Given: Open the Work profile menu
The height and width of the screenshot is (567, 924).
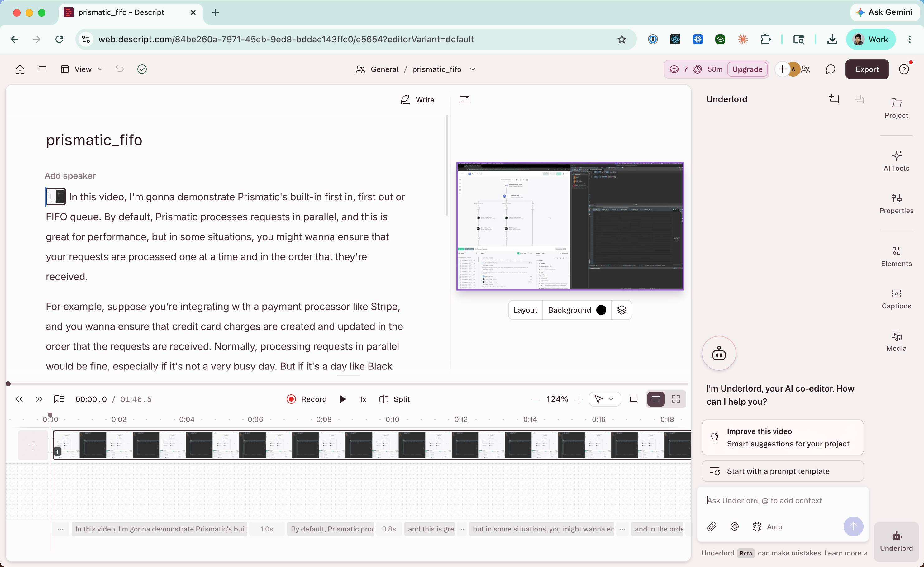Looking at the screenshot, I should click(871, 39).
